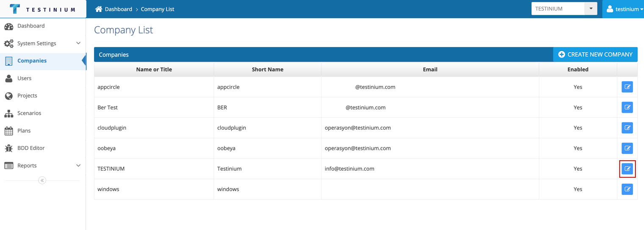Open Dashboard in sidebar
The height and width of the screenshot is (230, 644).
pyautogui.click(x=43, y=26)
